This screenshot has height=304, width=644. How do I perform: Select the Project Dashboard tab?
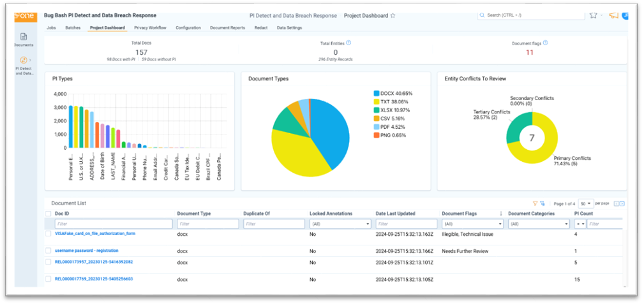(x=108, y=28)
